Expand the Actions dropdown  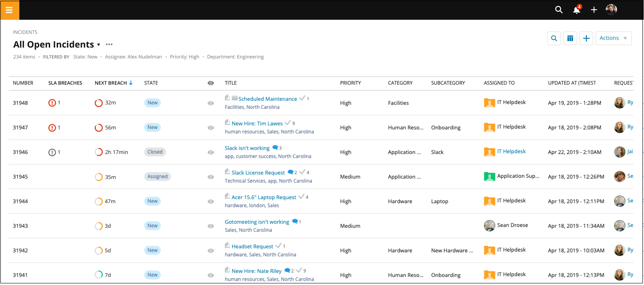tap(613, 38)
